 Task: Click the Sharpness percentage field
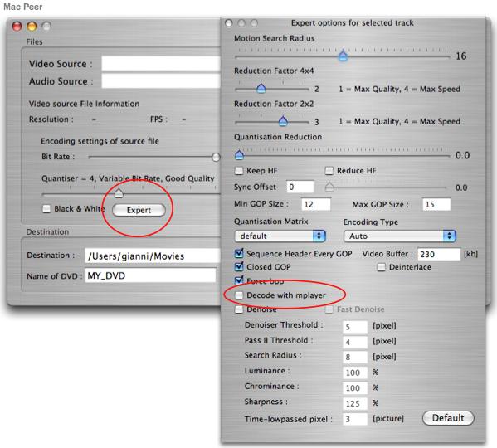(354, 403)
